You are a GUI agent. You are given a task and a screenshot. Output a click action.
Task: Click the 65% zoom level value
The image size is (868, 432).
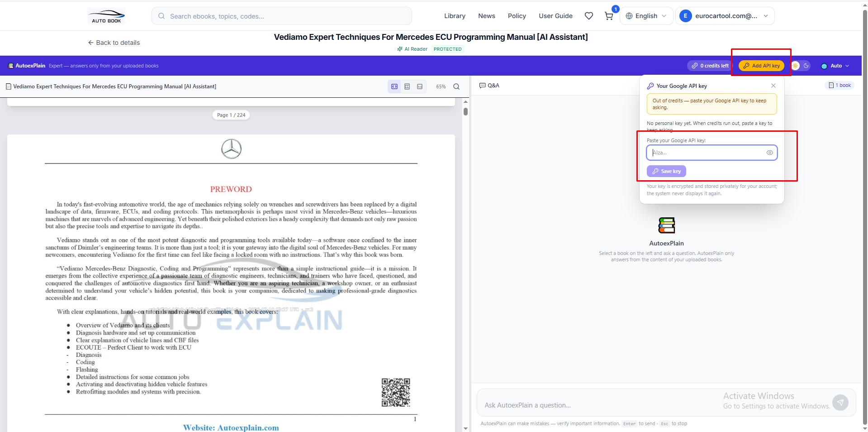click(x=441, y=86)
